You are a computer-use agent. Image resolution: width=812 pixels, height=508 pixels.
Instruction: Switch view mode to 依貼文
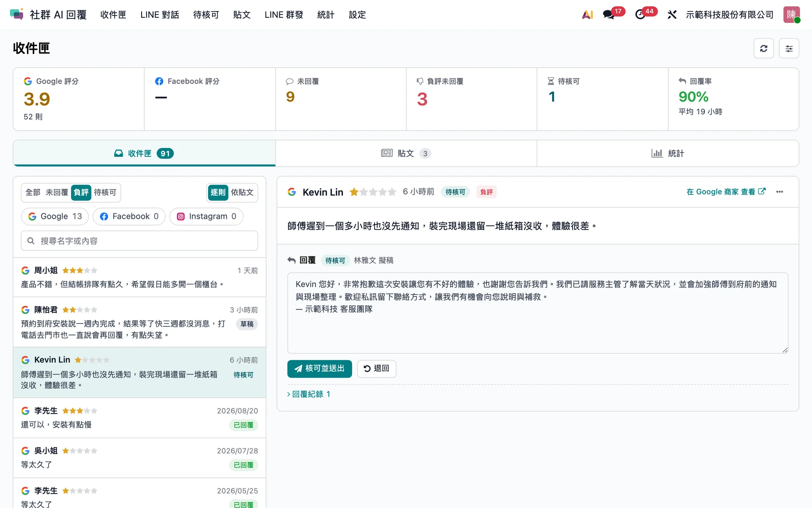click(x=242, y=192)
